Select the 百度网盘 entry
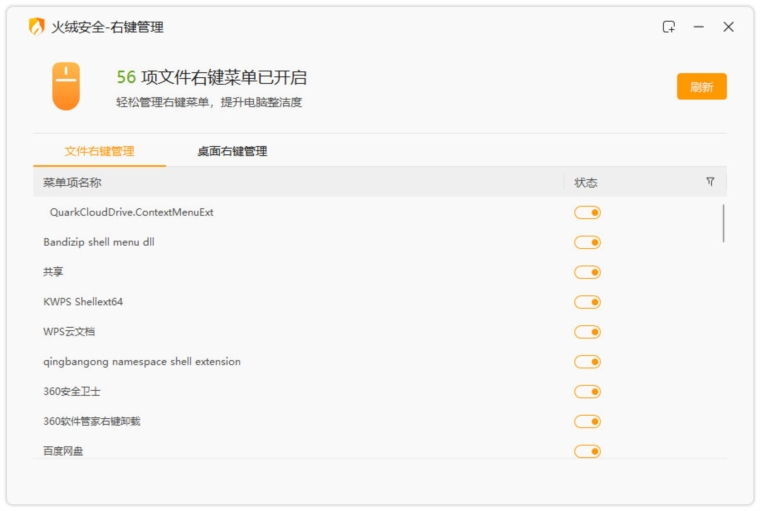The width and height of the screenshot is (760, 511). point(63,451)
